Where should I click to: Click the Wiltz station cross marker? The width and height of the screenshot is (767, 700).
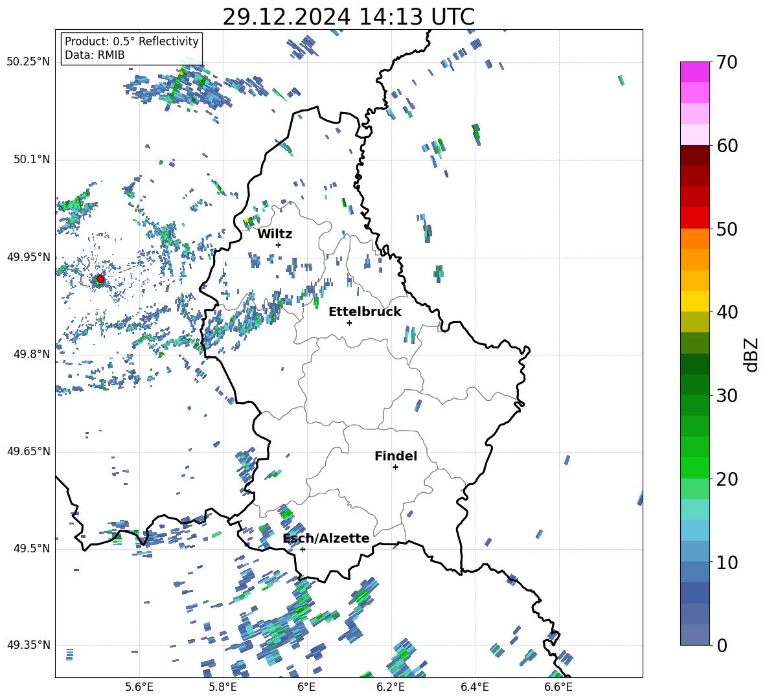[x=279, y=245]
